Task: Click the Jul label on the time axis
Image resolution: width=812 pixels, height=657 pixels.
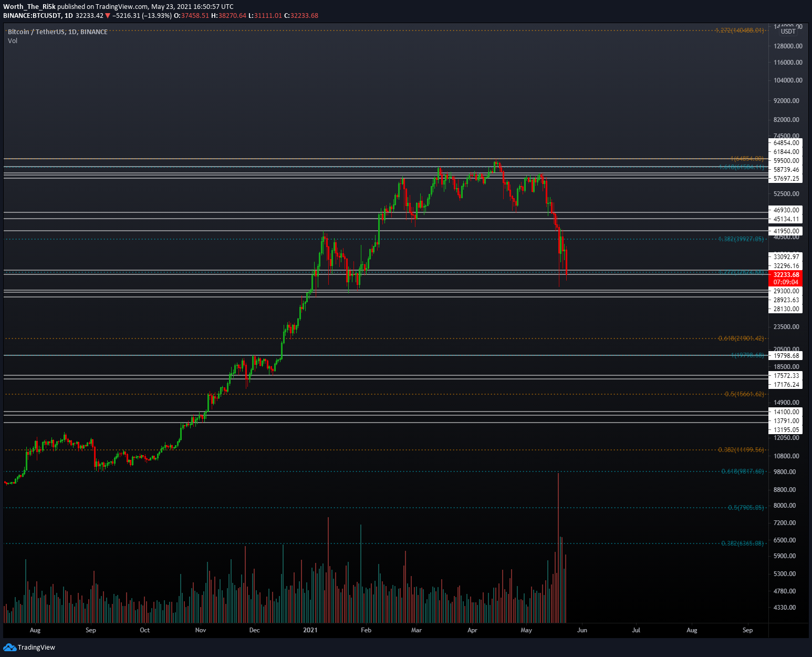Action: click(636, 630)
